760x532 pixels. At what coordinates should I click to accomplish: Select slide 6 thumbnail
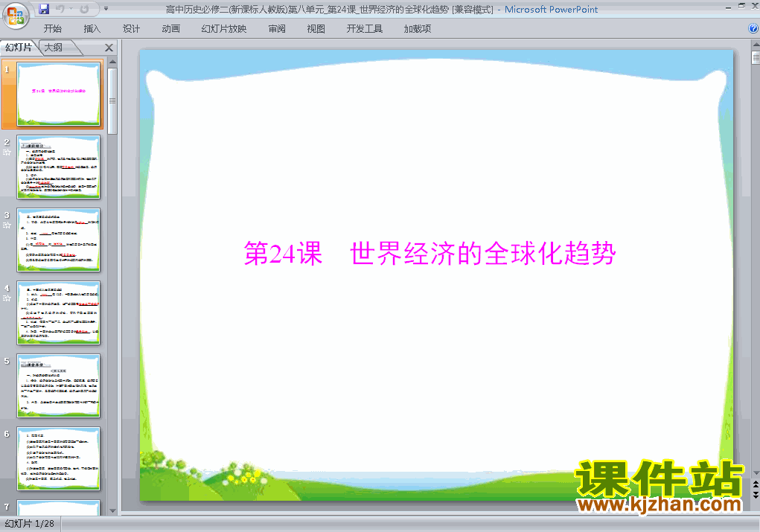coord(58,459)
